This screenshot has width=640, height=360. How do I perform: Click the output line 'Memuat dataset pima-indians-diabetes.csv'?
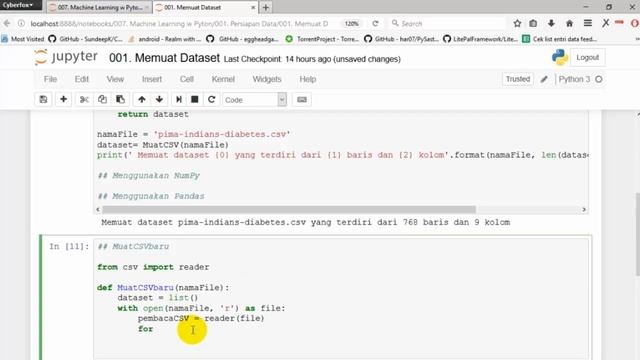[x=306, y=222]
